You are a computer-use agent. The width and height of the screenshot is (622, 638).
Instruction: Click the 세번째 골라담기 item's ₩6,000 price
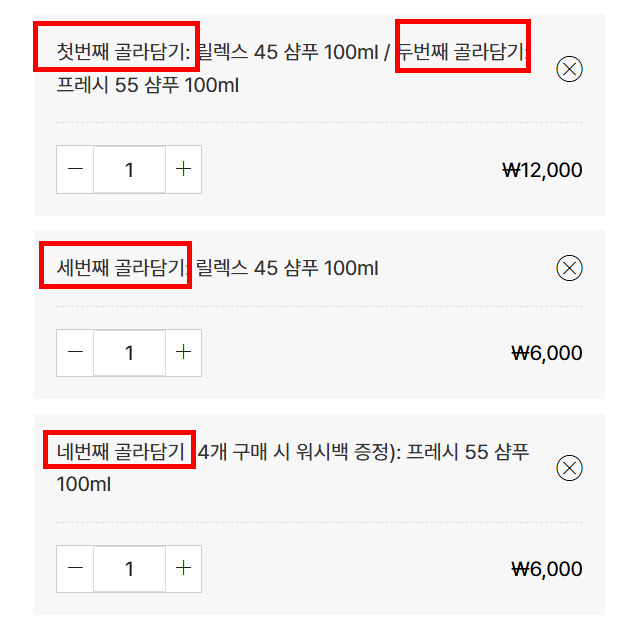546,353
